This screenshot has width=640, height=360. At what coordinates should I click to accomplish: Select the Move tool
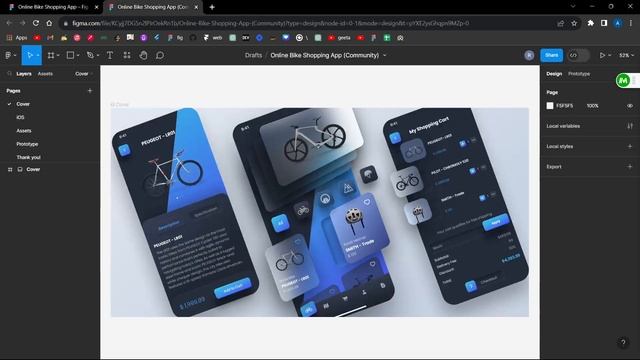[x=29, y=55]
